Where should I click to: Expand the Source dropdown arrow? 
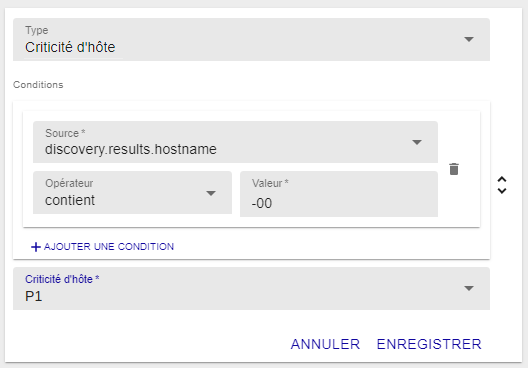tap(417, 142)
